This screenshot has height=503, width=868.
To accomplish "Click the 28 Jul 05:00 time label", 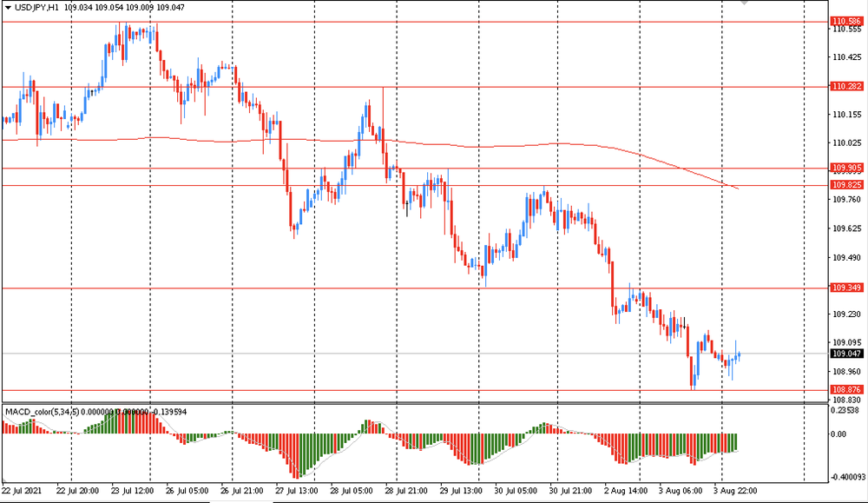I will (x=352, y=491).
